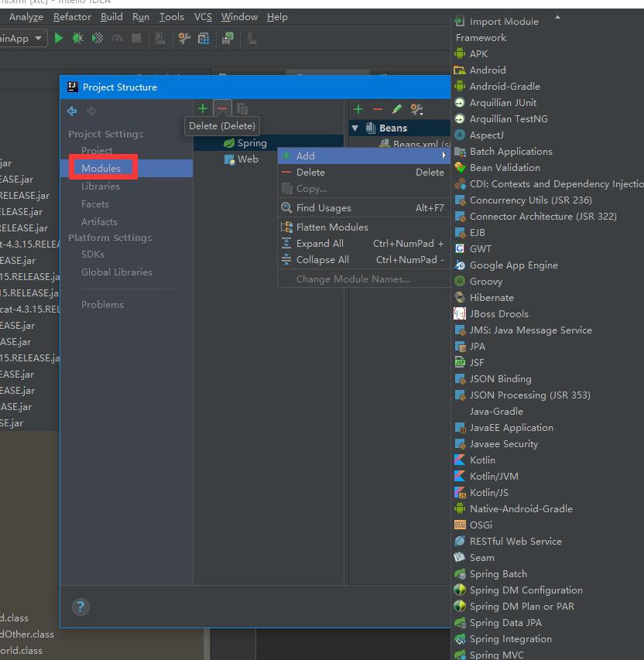Open Project Structure toolbar icon
644x660 pixels.
pyautogui.click(x=204, y=39)
